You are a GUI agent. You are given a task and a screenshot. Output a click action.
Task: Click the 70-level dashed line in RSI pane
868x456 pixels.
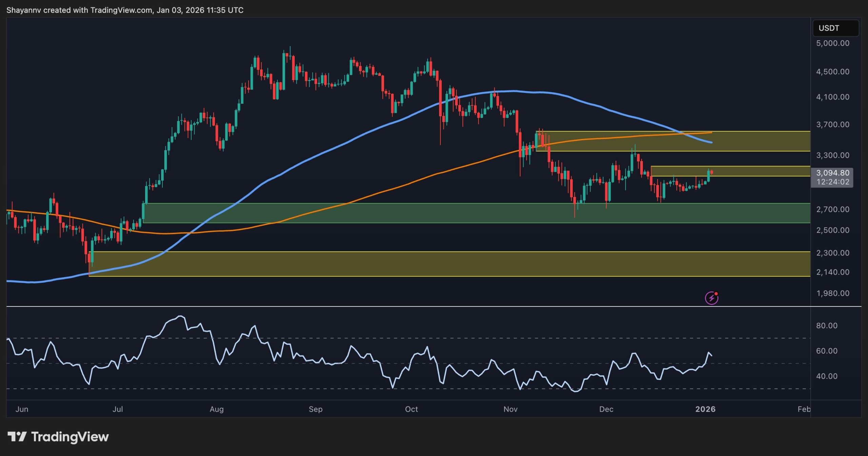(407, 337)
